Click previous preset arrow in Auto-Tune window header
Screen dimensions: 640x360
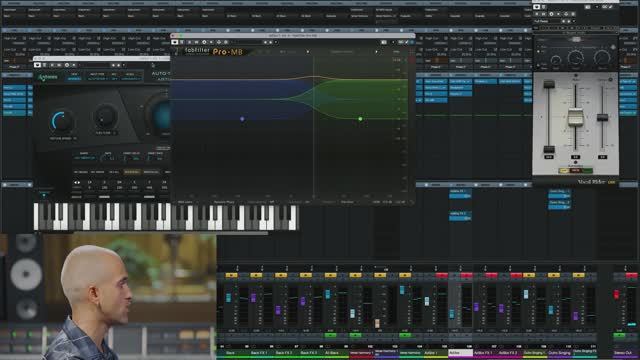point(113,65)
